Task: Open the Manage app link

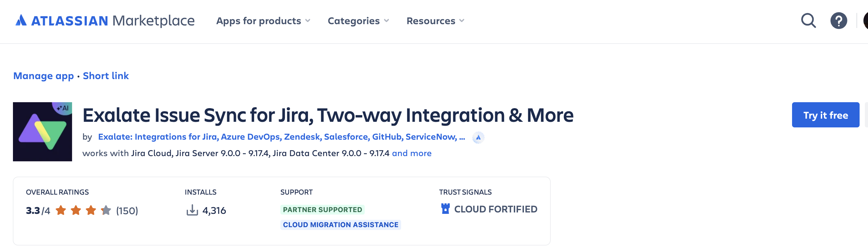Action: (x=43, y=76)
